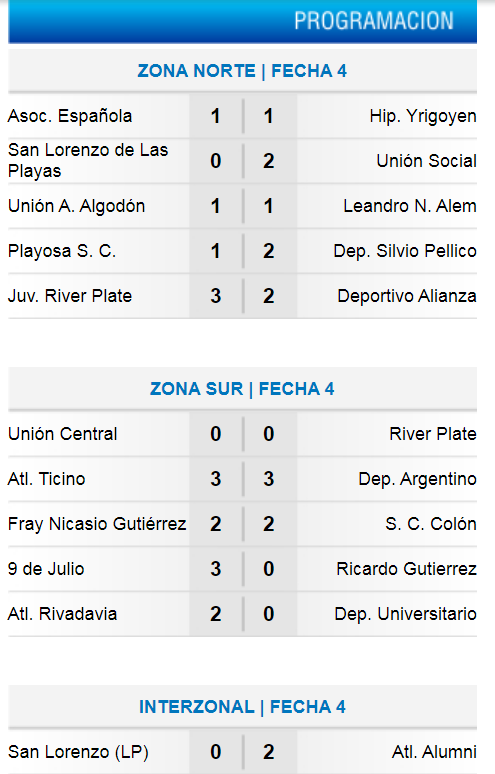Select the Atl. Ticino team

click(x=47, y=479)
